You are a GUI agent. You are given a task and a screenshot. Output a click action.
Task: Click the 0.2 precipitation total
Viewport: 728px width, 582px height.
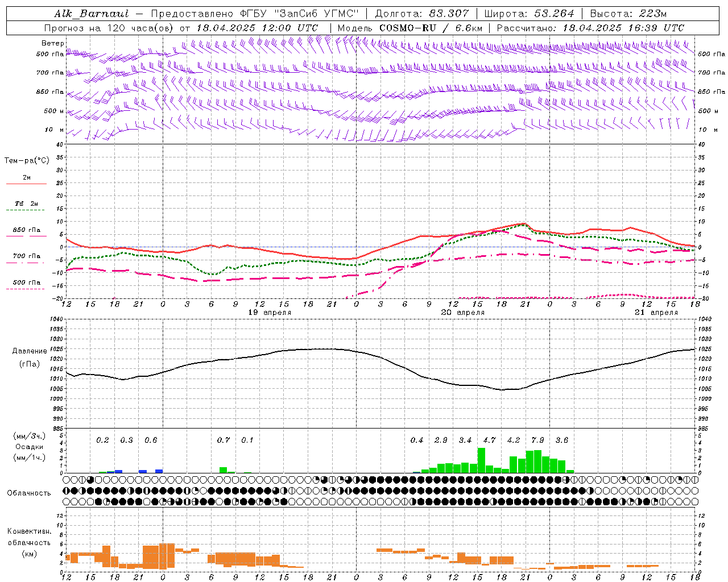point(102,440)
